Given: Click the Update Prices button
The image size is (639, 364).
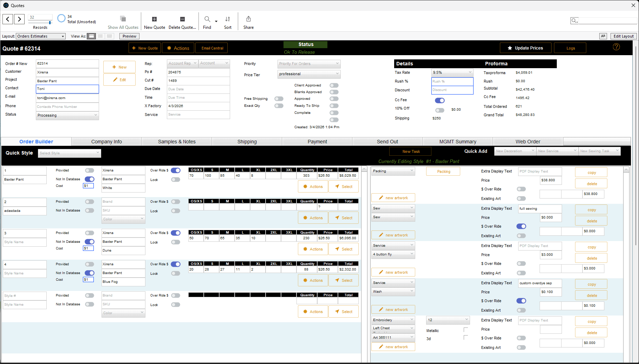Looking at the screenshot, I should tap(525, 48).
